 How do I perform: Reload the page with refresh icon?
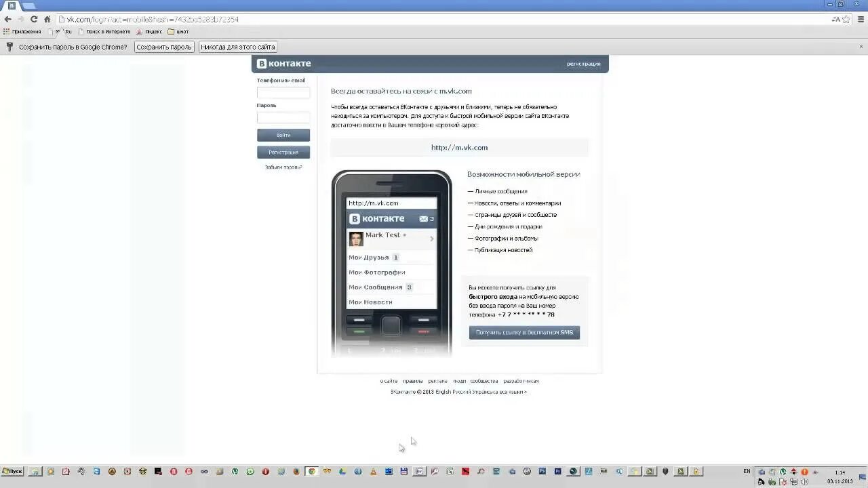[34, 19]
